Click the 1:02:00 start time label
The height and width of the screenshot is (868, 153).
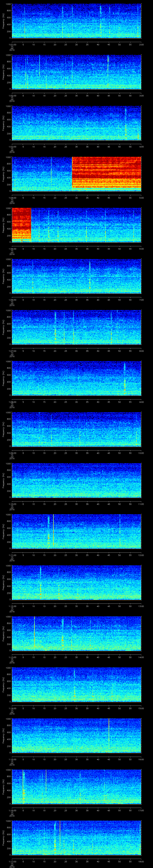pos(12,96)
